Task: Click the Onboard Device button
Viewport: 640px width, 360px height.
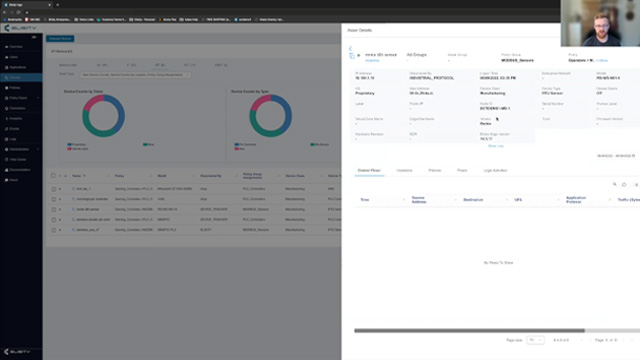Action: [60, 38]
